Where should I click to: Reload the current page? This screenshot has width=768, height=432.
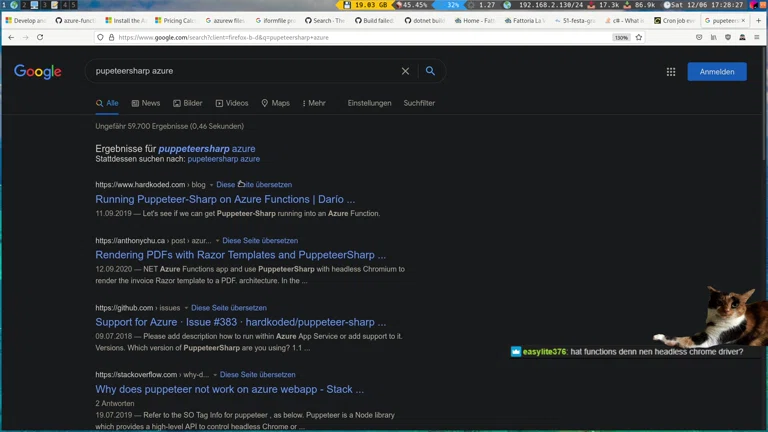coord(40,37)
